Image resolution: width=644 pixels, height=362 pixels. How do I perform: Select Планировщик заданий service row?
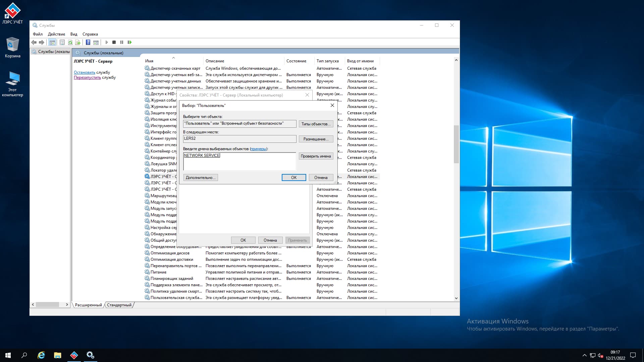click(262, 279)
